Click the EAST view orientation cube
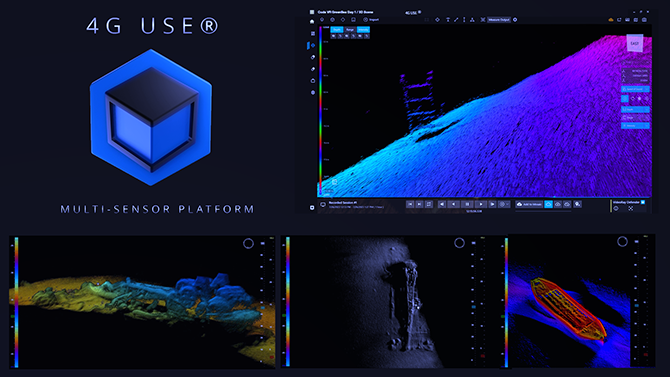Screen dimensions: 670x377 (x=635, y=43)
